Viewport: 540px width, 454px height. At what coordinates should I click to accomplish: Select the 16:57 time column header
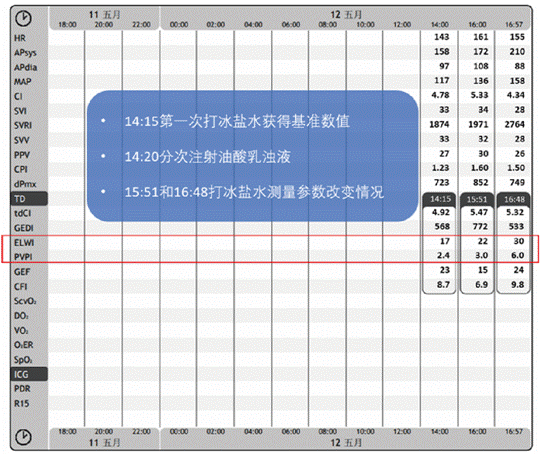[x=514, y=24]
